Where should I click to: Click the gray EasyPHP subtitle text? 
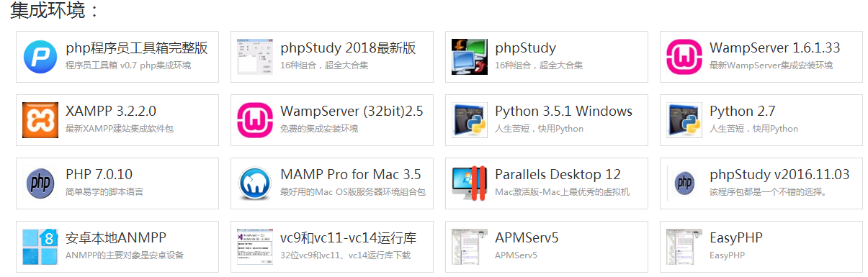coord(727,255)
